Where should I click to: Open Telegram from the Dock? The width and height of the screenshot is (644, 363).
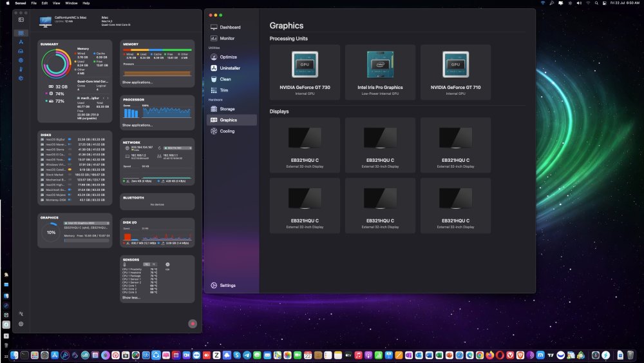pos(247,355)
